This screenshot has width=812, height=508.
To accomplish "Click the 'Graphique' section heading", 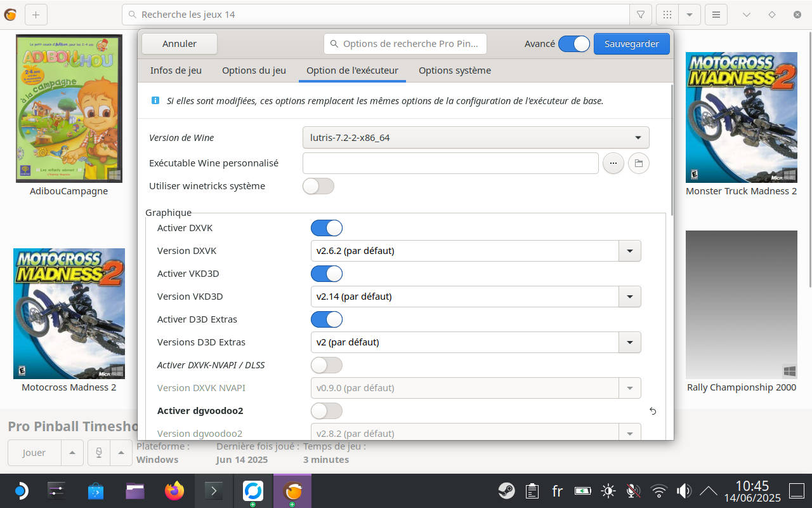I will pyautogui.click(x=168, y=213).
